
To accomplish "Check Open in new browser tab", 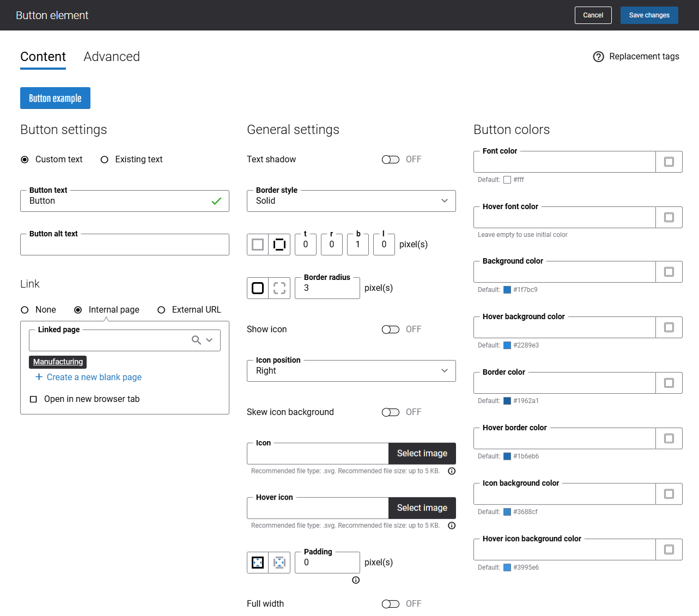I will click(x=33, y=399).
